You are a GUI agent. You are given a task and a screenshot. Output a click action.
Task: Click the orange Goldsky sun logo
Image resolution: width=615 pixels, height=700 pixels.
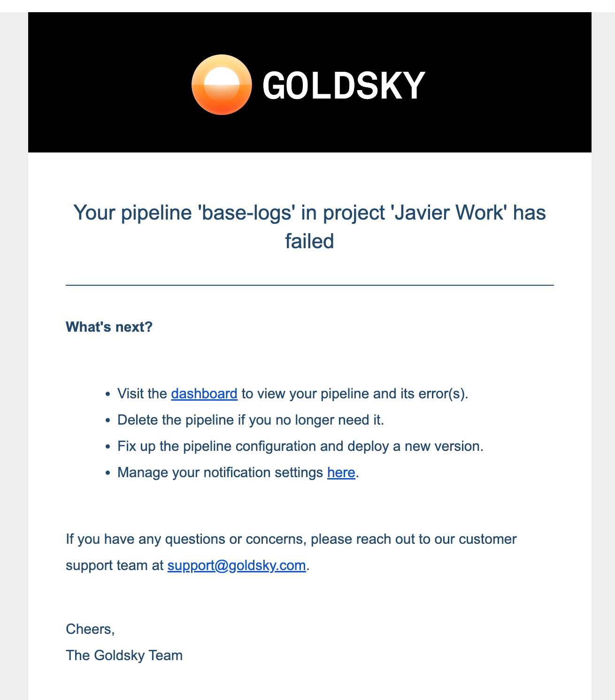(222, 85)
